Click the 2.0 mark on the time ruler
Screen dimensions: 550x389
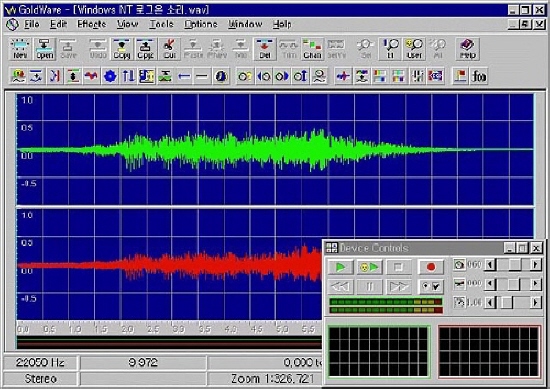(127, 329)
